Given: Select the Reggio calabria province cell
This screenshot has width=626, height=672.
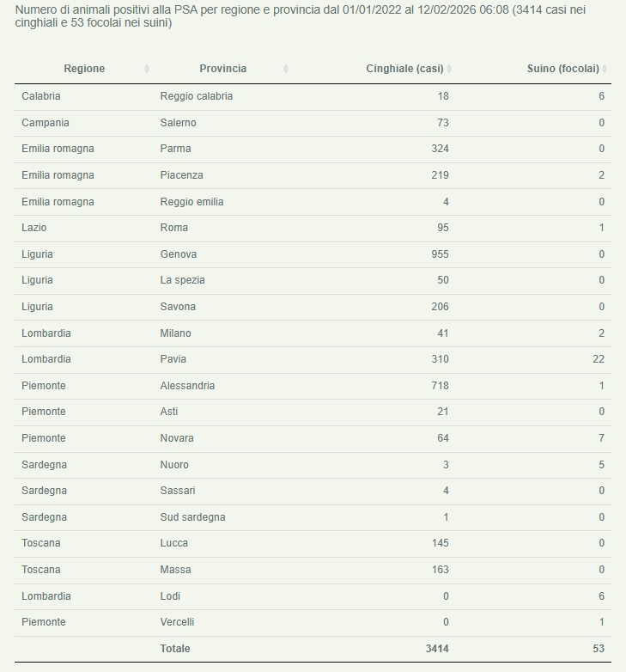Looking at the screenshot, I should click(197, 96).
